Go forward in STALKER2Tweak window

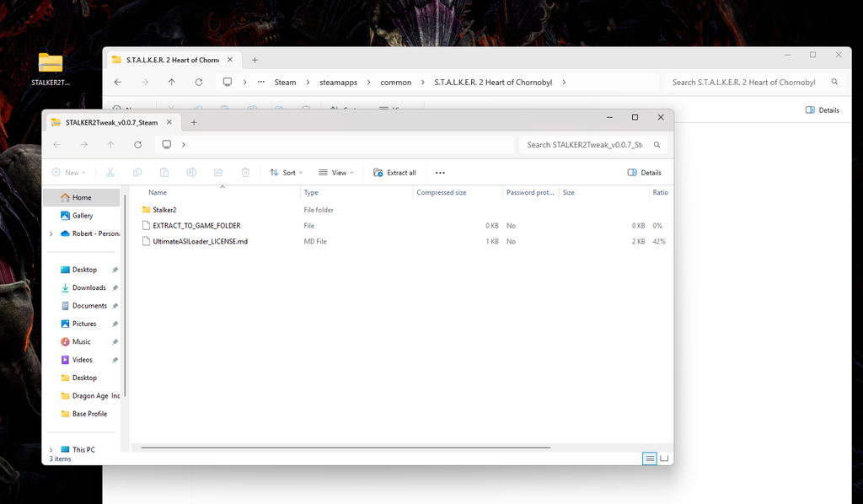pos(83,145)
